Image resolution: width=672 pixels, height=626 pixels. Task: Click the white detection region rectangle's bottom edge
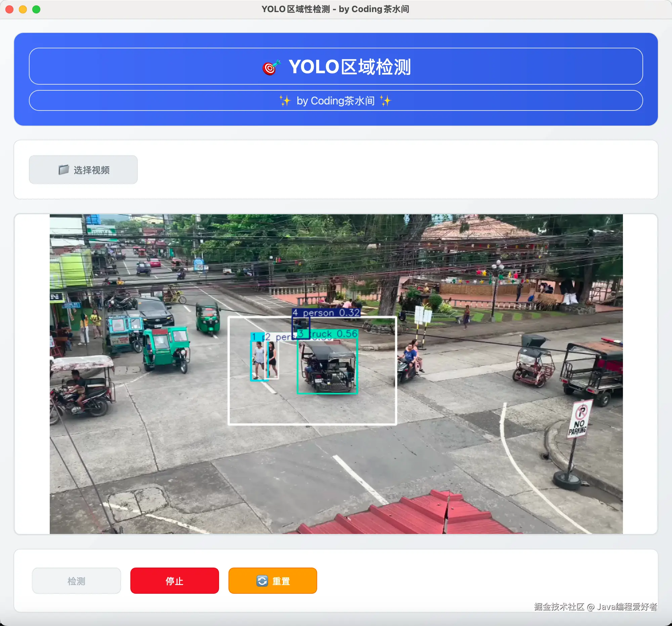[x=312, y=424]
